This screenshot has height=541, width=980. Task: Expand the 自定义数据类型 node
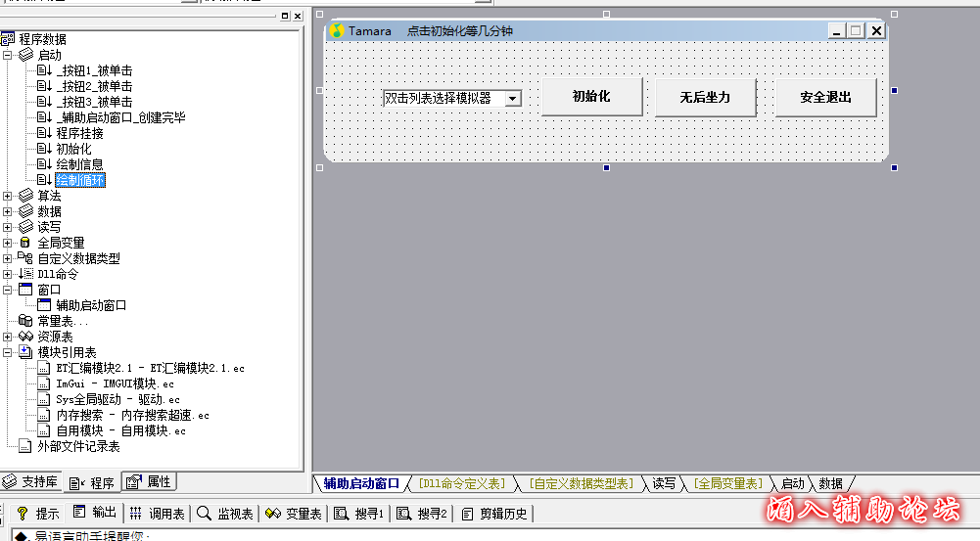point(8,258)
